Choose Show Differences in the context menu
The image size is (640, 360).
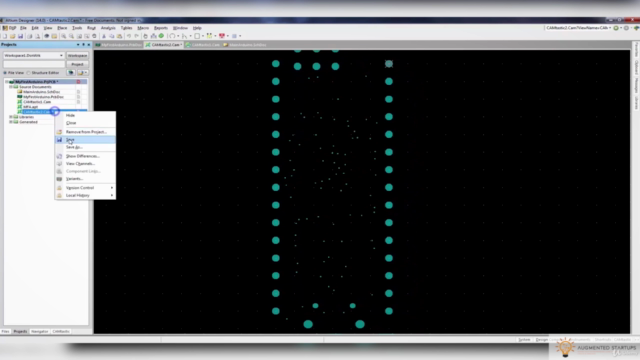click(85, 156)
